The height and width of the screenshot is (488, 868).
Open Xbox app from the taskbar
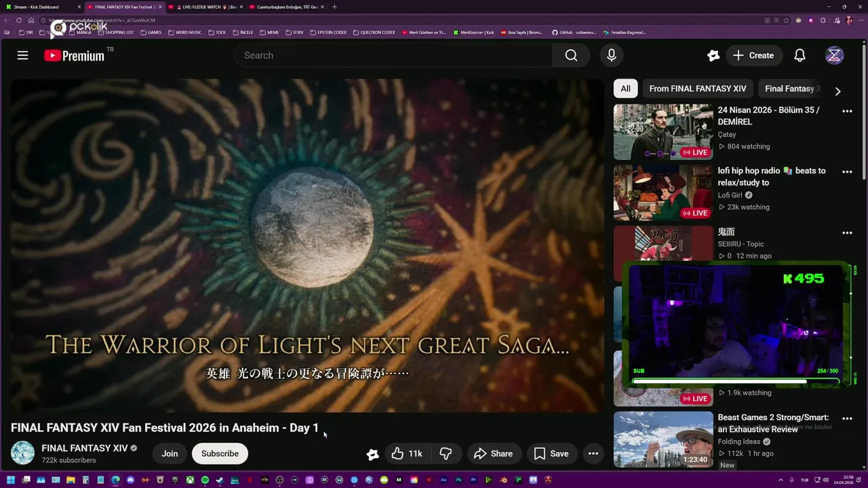(x=191, y=480)
